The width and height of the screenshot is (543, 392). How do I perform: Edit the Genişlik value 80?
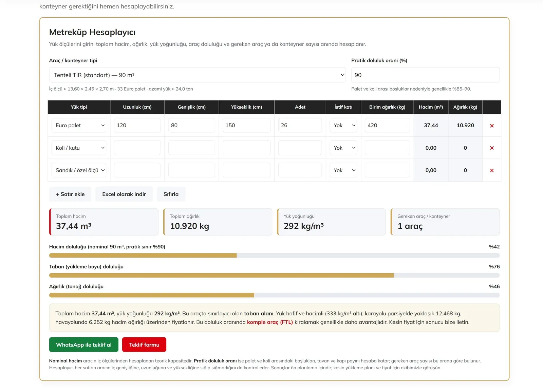click(x=191, y=125)
